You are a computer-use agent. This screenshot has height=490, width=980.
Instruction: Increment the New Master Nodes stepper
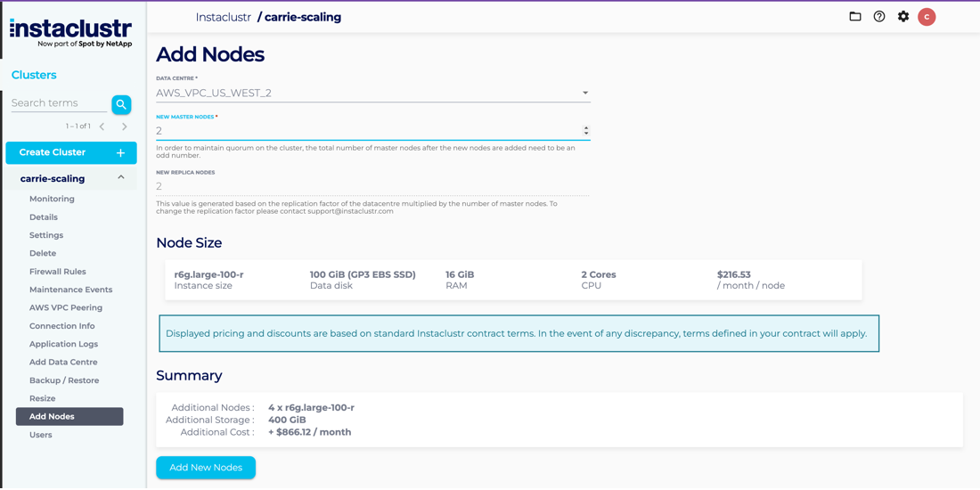pyautogui.click(x=585, y=129)
